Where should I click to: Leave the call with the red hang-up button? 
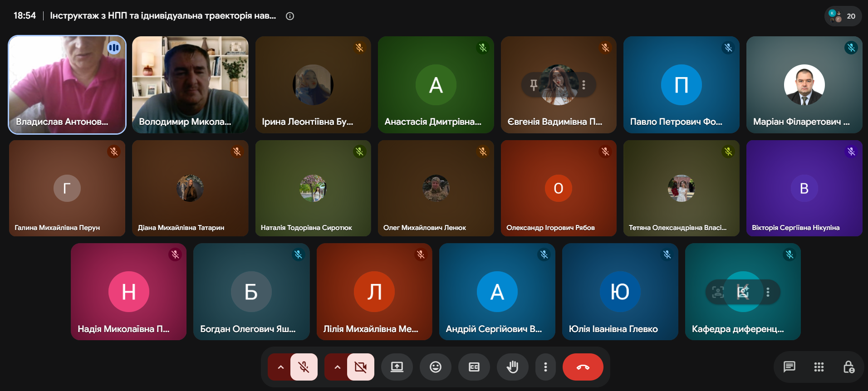pyautogui.click(x=583, y=367)
